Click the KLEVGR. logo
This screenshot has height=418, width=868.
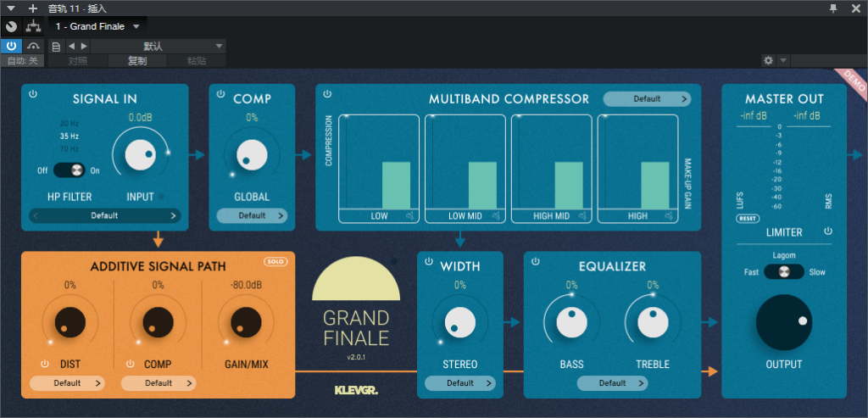point(356,390)
